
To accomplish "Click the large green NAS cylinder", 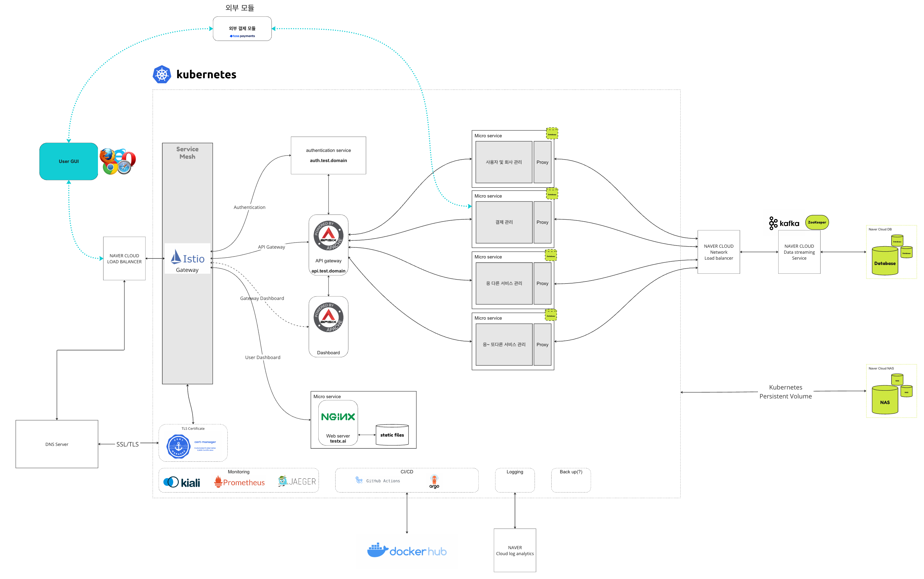I will point(885,401).
